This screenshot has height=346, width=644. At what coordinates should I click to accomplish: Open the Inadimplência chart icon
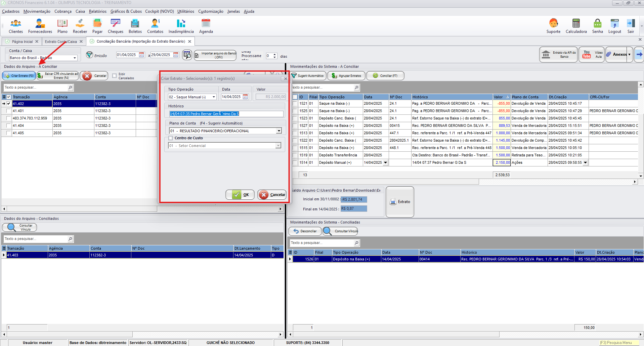(x=181, y=23)
